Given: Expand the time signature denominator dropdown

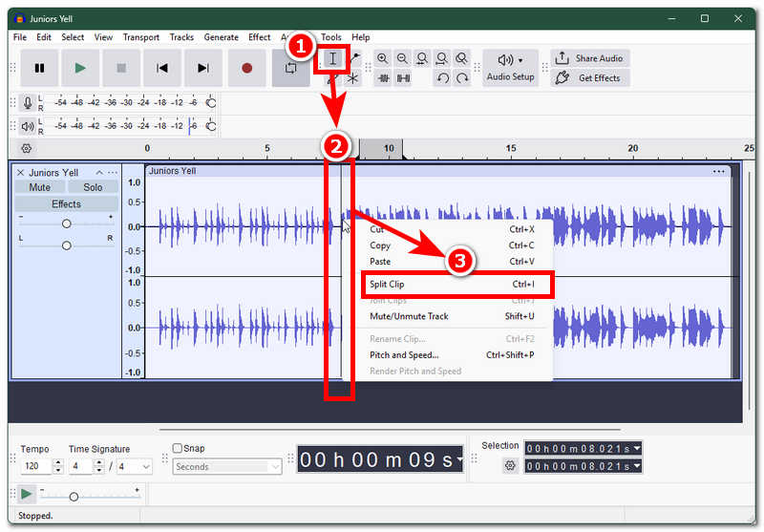Looking at the screenshot, I should [134, 467].
